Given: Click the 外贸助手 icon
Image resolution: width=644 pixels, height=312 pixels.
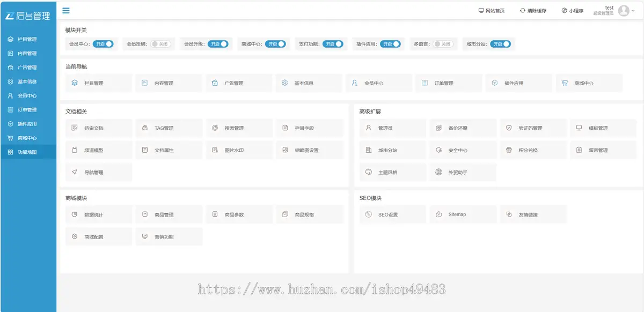Looking at the screenshot, I should tap(438, 172).
